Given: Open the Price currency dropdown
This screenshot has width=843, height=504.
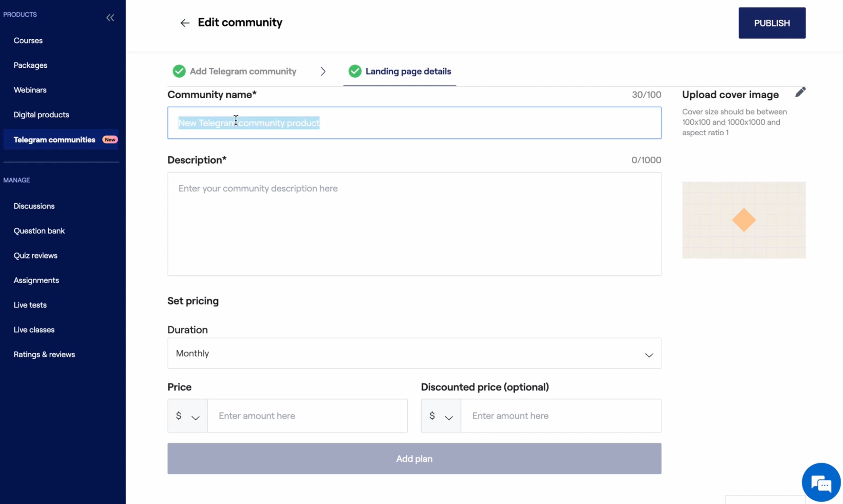Looking at the screenshot, I should [187, 416].
